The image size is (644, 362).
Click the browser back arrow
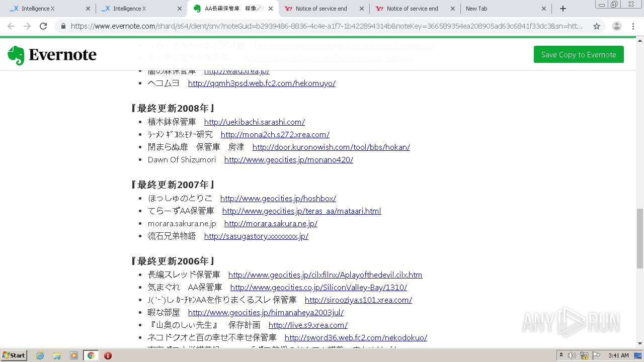coord(11,26)
